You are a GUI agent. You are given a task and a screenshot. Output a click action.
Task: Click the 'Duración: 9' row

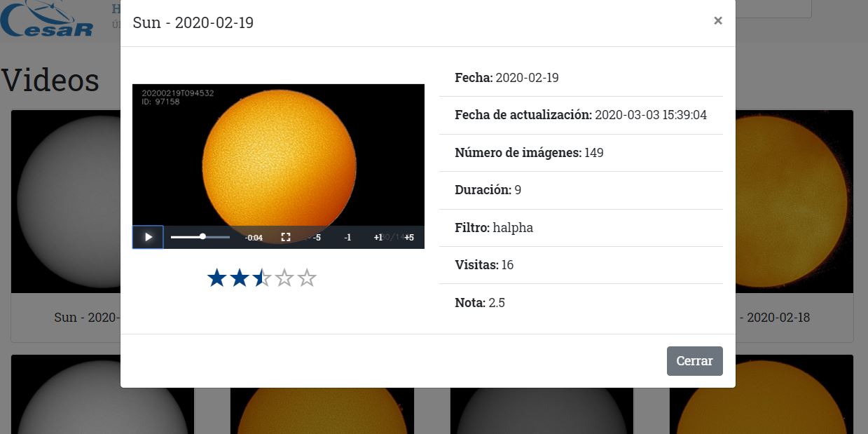click(581, 190)
